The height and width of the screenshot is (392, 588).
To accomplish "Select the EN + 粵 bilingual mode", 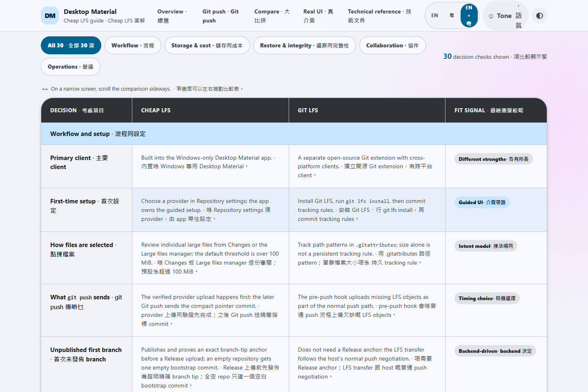I will point(469,16).
